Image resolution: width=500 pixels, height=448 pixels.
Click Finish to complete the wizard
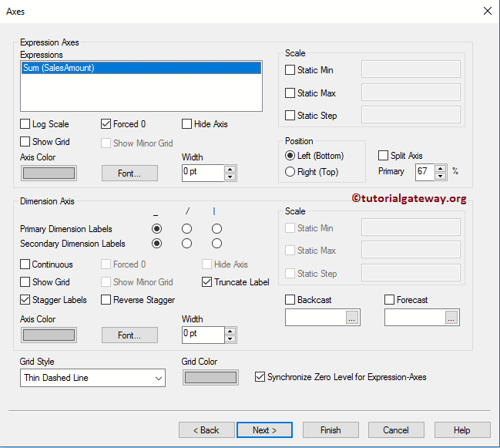tap(331, 430)
